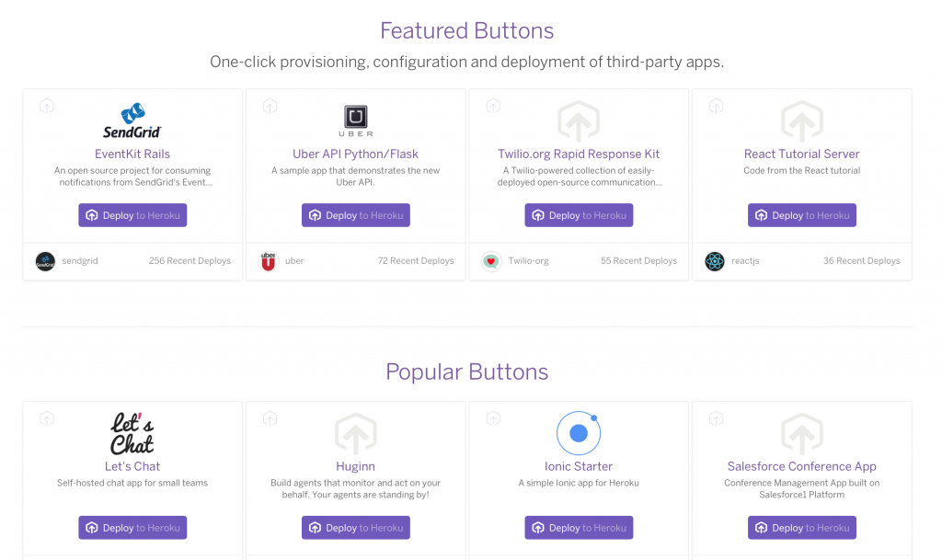Image resolution: width=942 pixels, height=560 pixels.
Task: Click the Twilio-org heart avatar
Action: point(491,261)
